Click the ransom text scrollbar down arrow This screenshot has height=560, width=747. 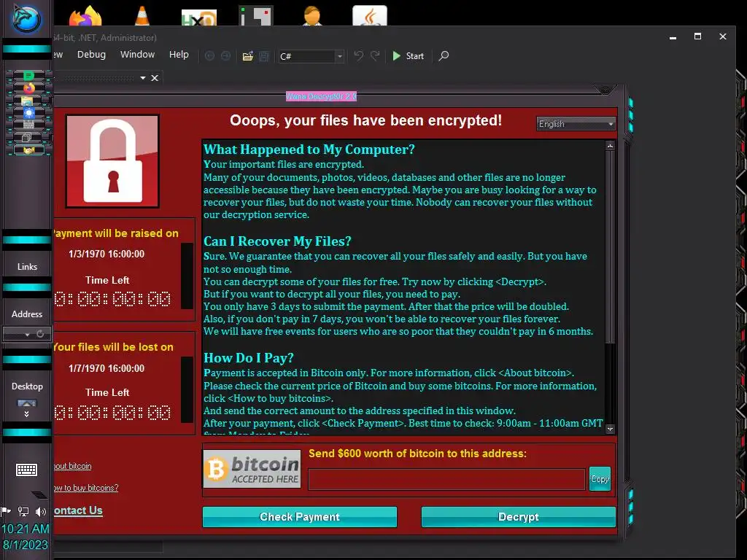[x=610, y=429]
